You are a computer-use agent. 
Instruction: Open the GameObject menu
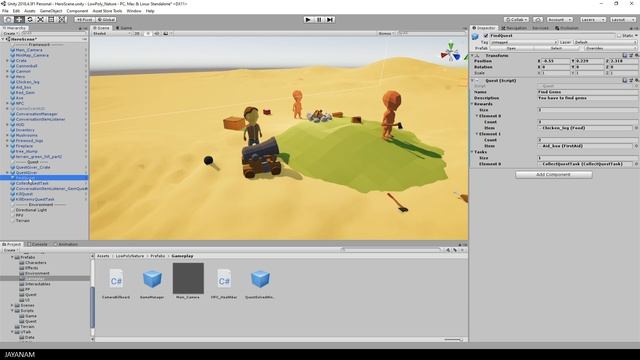click(x=51, y=11)
